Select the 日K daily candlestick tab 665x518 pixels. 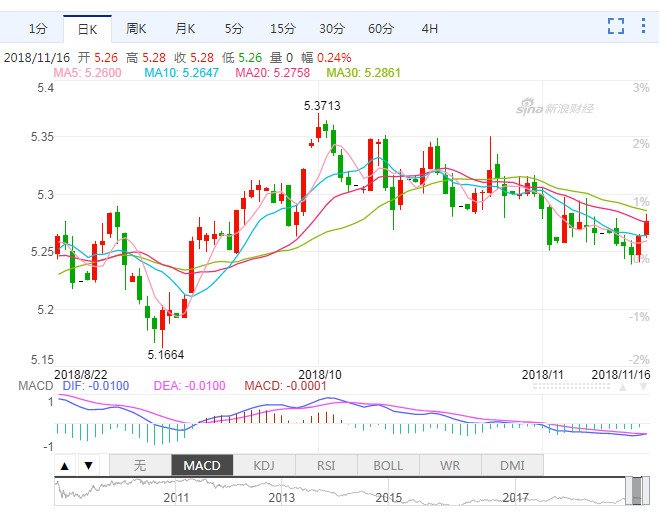point(87,28)
